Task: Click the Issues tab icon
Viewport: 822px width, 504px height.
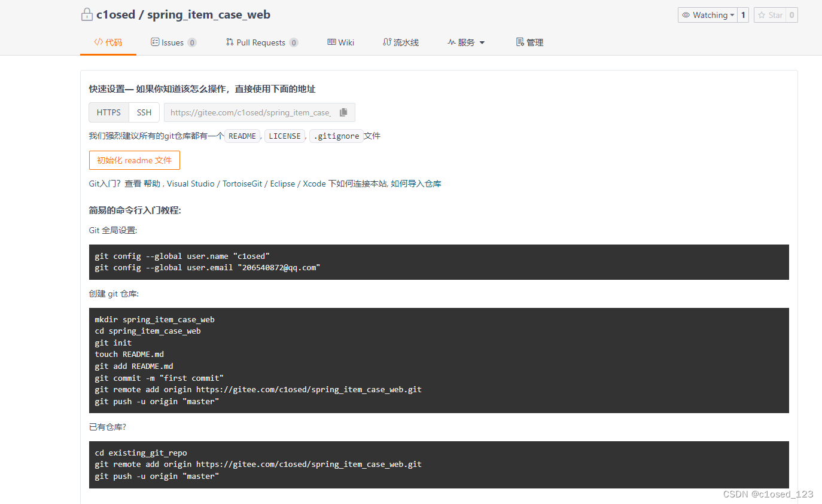Action: click(x=155, y=42)
